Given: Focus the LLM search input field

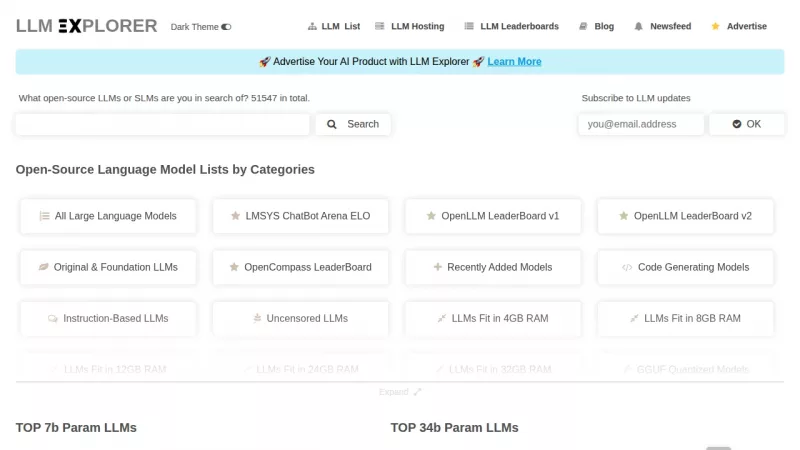Looking at the screenshot, I should pos(162,124).
